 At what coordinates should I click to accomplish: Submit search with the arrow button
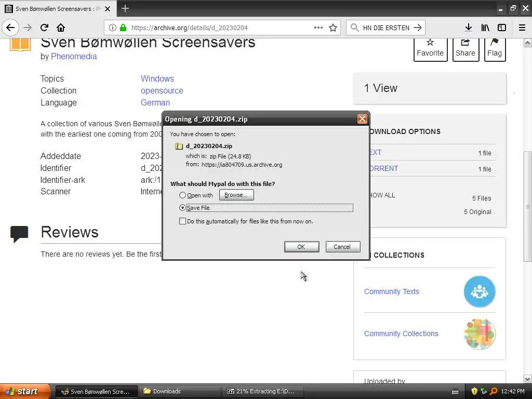[x=418, y=28]
